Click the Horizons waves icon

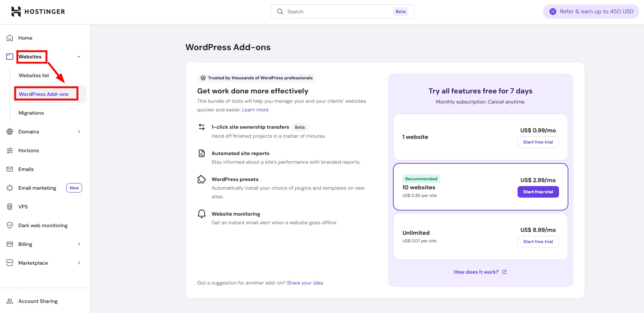(x=10, y=150)
